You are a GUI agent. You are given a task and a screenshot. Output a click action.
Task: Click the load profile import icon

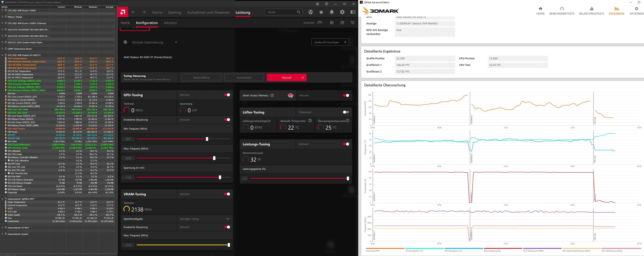click(x=332, y=23)
